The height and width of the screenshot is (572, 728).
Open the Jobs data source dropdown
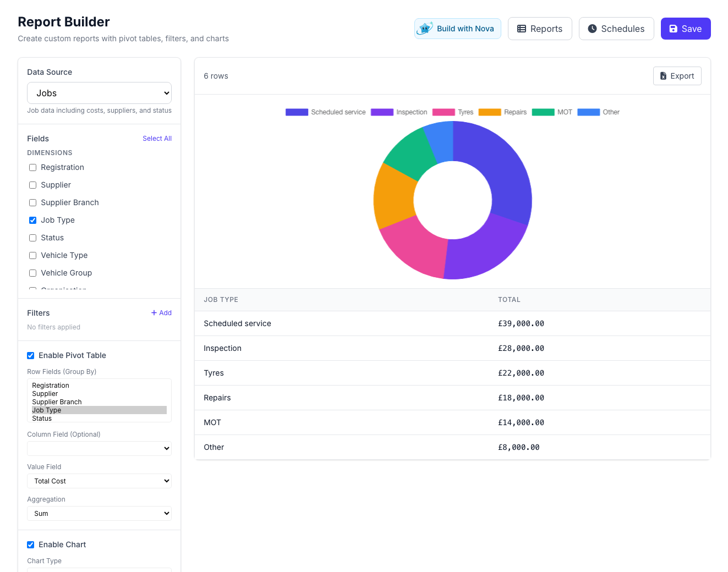click(x=99, y=93)
